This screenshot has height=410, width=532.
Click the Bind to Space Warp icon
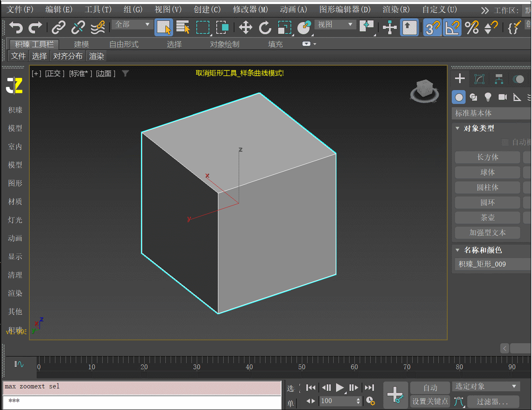(98, 27)
